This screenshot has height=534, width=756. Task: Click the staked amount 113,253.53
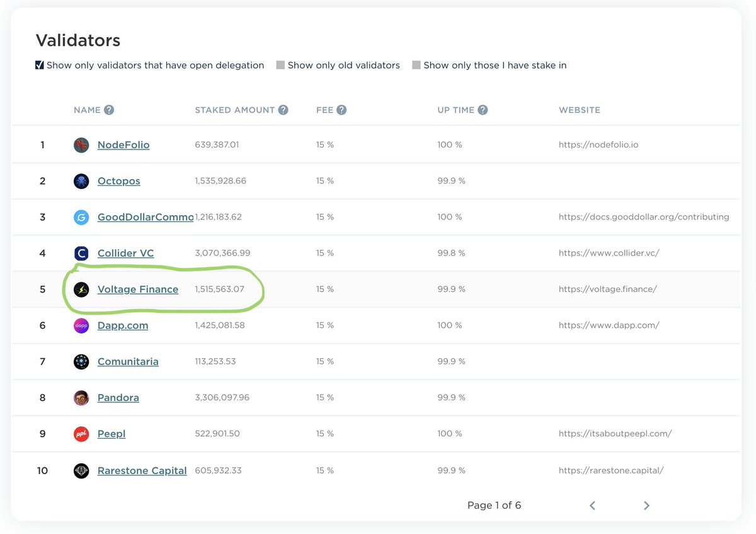coord(215,361)
